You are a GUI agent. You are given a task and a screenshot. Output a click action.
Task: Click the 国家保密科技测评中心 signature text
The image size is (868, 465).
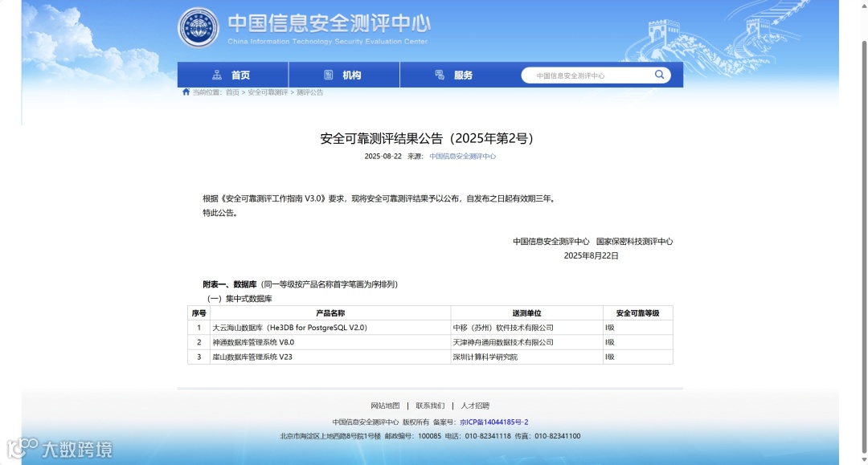634,241
